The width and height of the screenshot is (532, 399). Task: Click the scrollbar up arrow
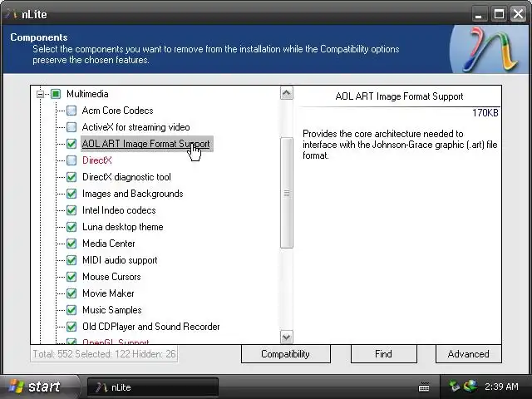pos(287,93)
